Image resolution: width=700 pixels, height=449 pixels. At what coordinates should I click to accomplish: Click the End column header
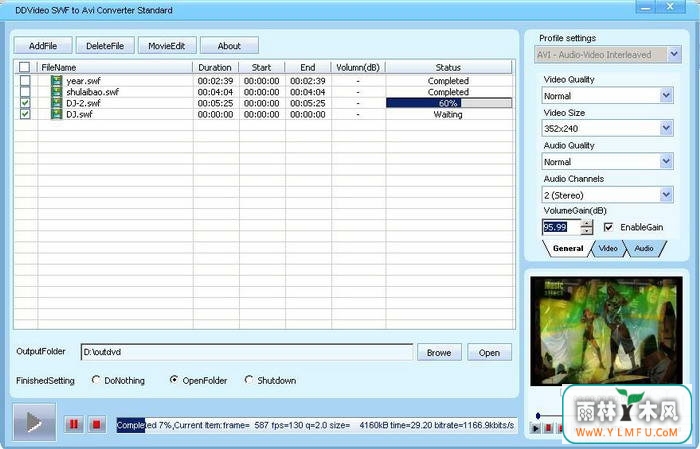(308, 67)
